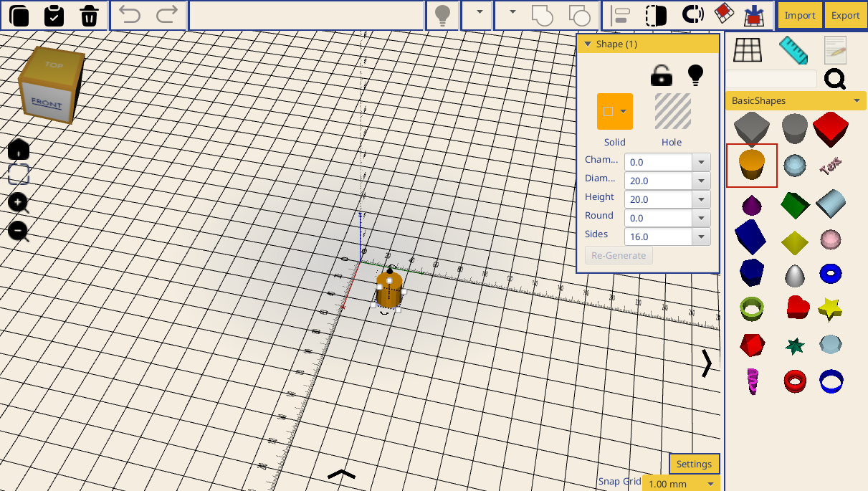This screenshot has width=868, height=491.
Task: Open the Height value dropdown
Action: coord(702,199)
